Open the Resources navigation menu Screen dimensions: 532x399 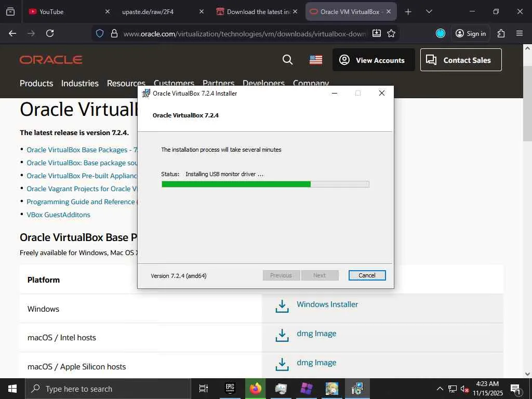pos(126,83)
